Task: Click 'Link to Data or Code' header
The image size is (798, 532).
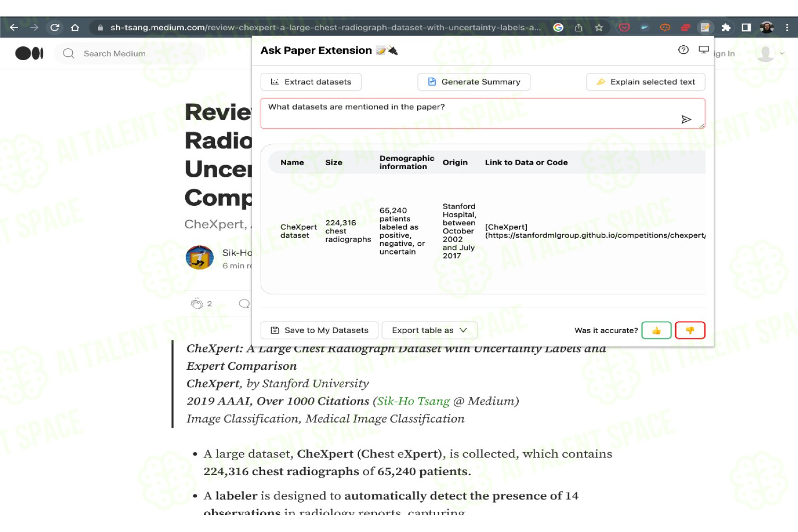Action: (x=526, y=163)
